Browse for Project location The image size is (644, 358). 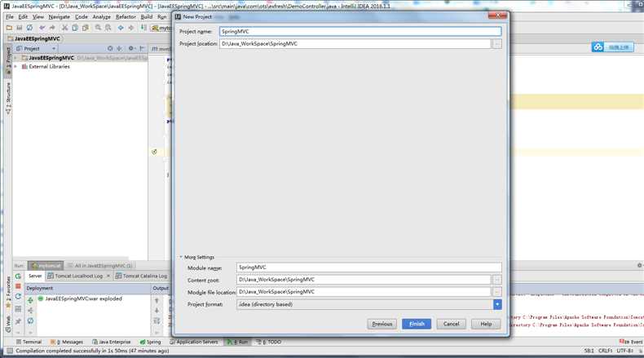pyautogui.click(x=497, y=43)
